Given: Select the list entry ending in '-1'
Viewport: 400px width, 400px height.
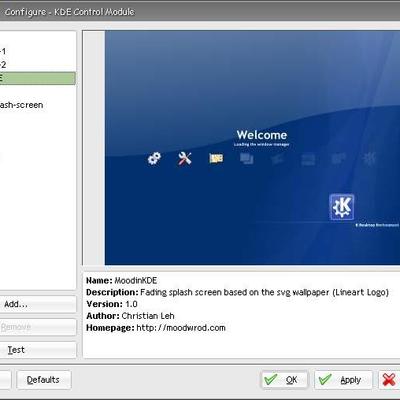Looking at the screenshot, I should click(38, 52).
